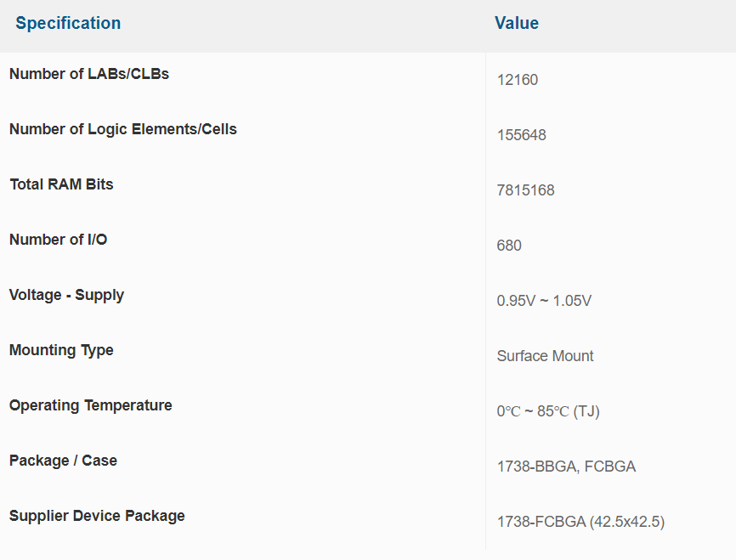Image resolution: width=736 pixels, height=560 pixels.
Task: Click the 0℃ ~ 85℃ (TJ) temperature value
Action: 549,411
